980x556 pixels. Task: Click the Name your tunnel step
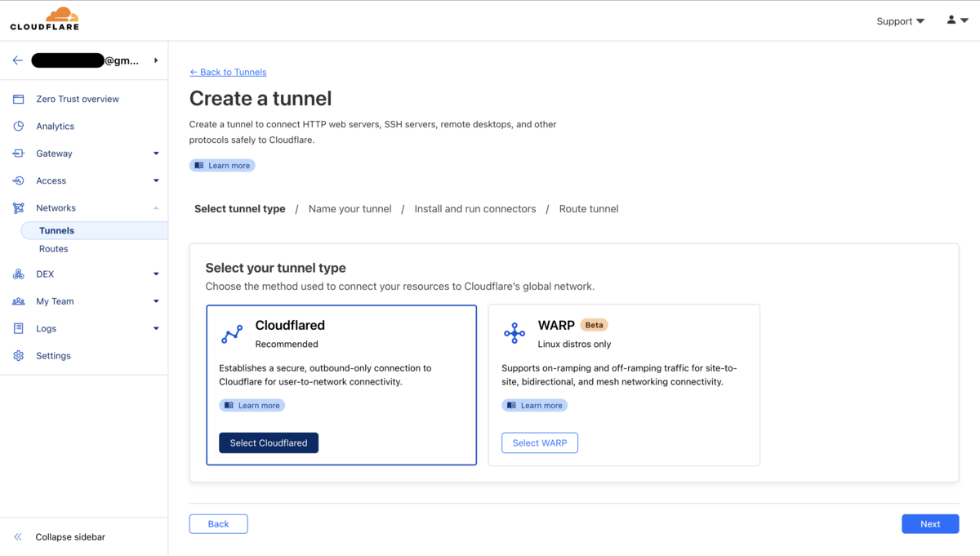[x=350, y=209]
